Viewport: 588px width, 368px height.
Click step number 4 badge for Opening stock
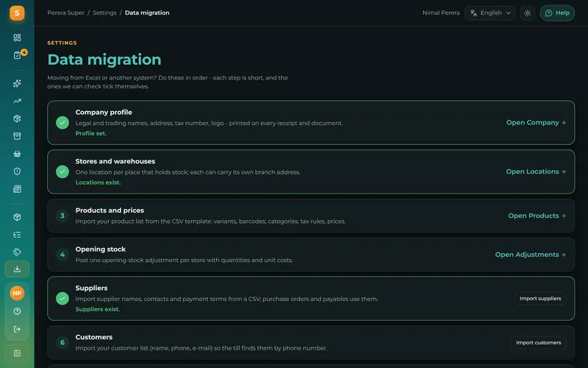coord(62,255)
